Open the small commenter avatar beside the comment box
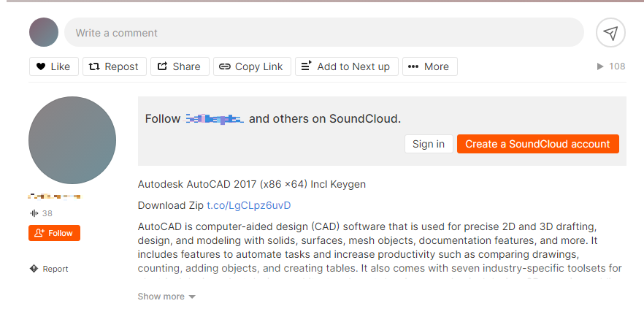Screen dimensions: 644x317 44,33
